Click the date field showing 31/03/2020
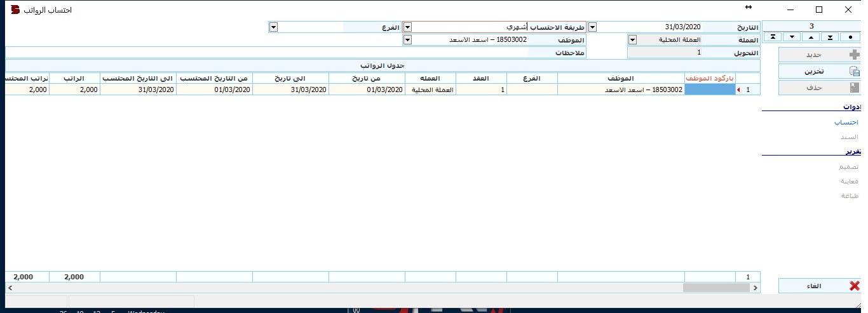This screenshot has width=868, height=313. click(x=651, y=27)
